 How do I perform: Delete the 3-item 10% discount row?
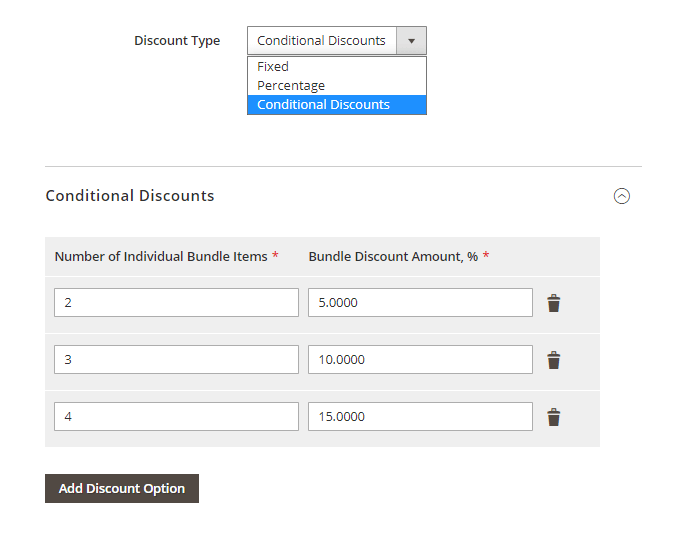[x=553, y=360]
